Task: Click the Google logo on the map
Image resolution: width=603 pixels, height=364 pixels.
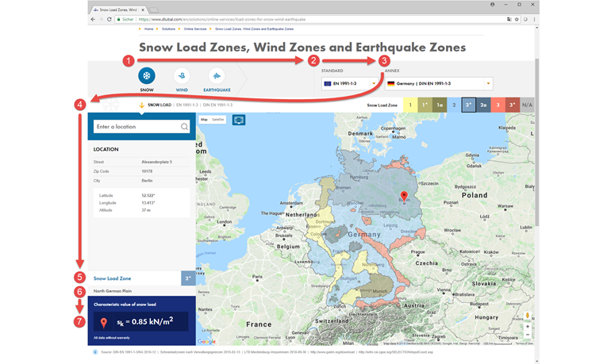Action: click(x=206, y=341)
